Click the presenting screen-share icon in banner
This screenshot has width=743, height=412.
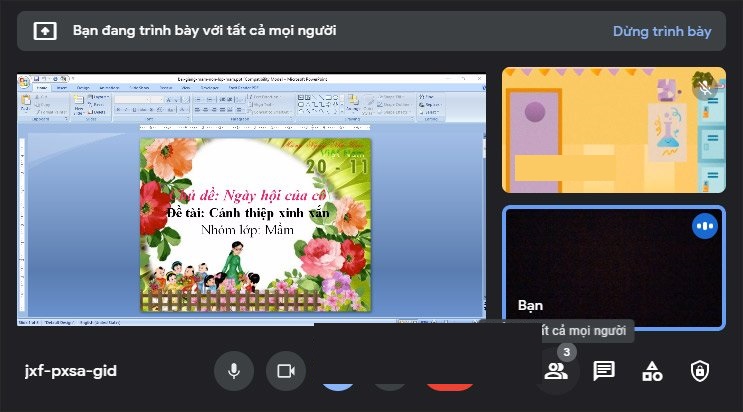click(45, 31)
